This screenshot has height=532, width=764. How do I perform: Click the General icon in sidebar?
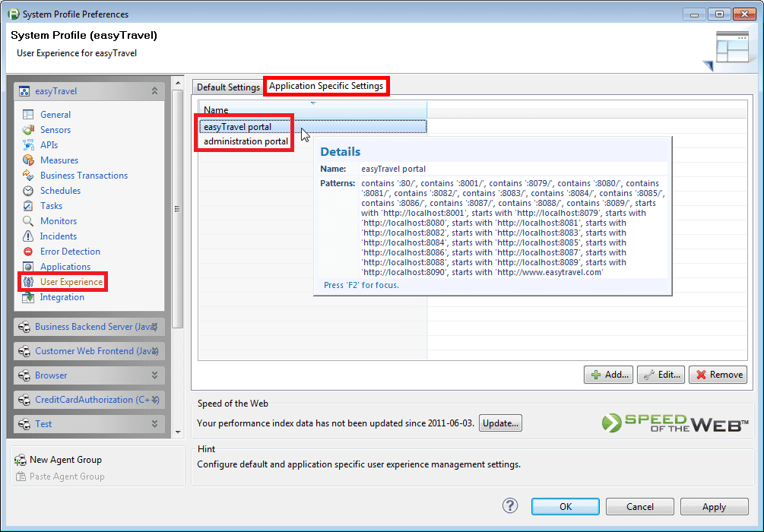point(28,115)
